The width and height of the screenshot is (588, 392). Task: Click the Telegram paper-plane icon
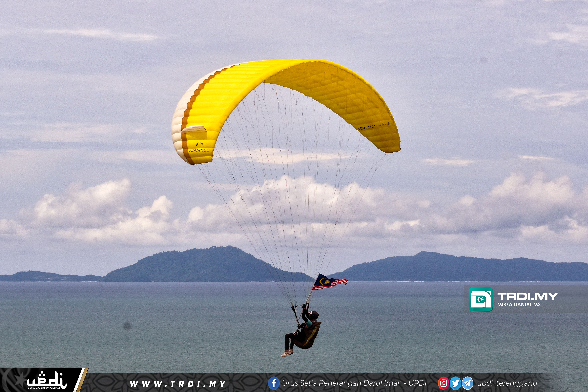[467, 383]
